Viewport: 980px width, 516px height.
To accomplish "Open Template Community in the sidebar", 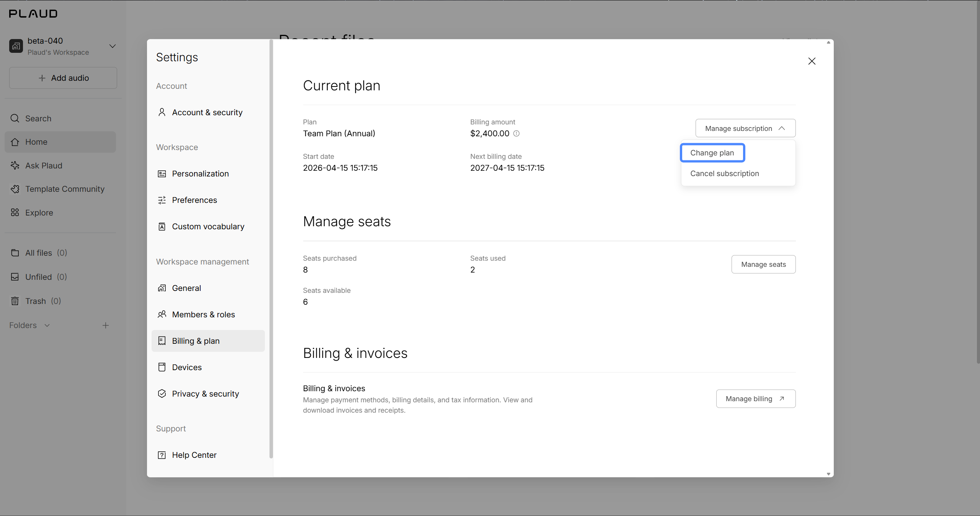I will click(x=60, y=189).
